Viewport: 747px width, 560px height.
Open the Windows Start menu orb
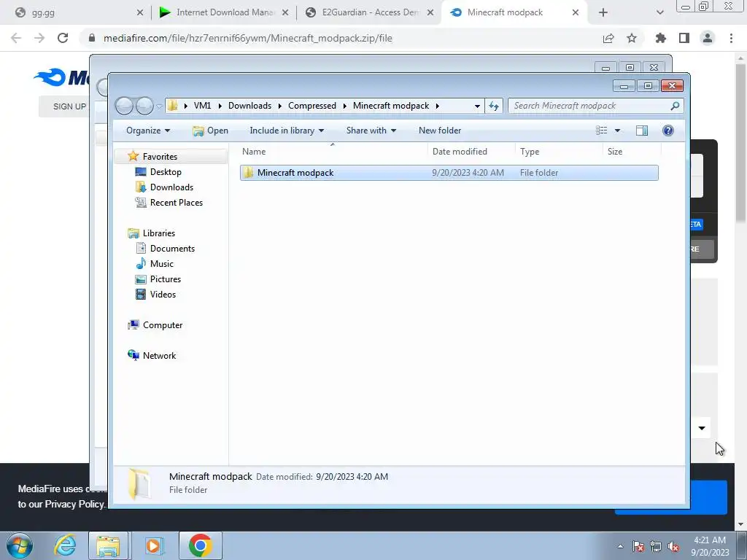20,545
